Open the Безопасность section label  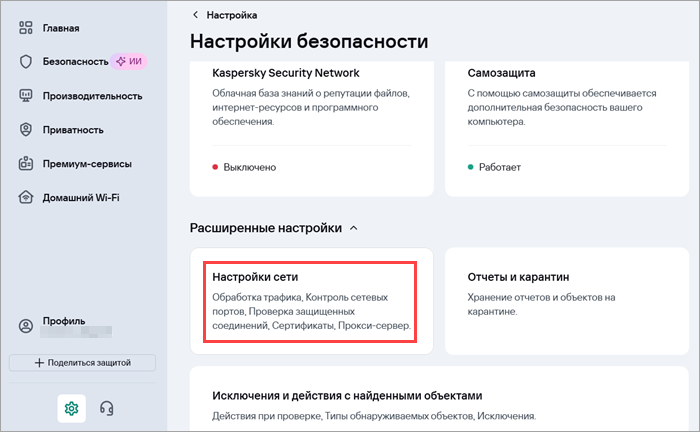pos(75,62)
